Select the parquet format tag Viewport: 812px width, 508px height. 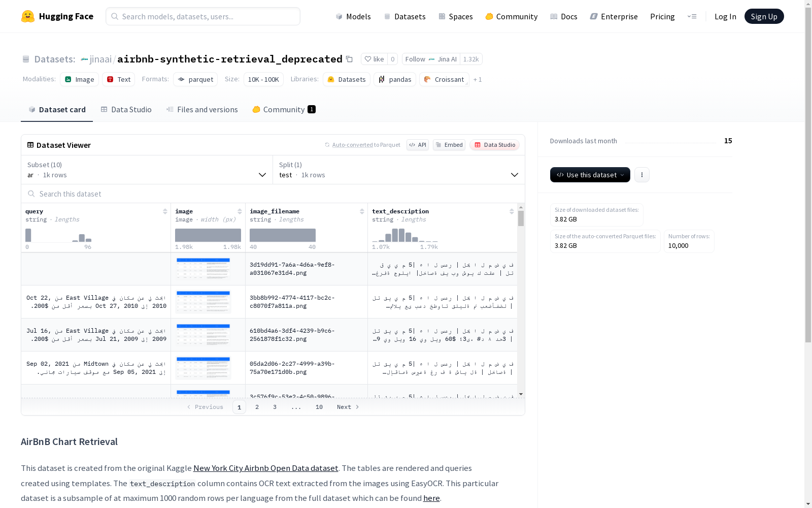pyautogui.click(x=195, y=79)
